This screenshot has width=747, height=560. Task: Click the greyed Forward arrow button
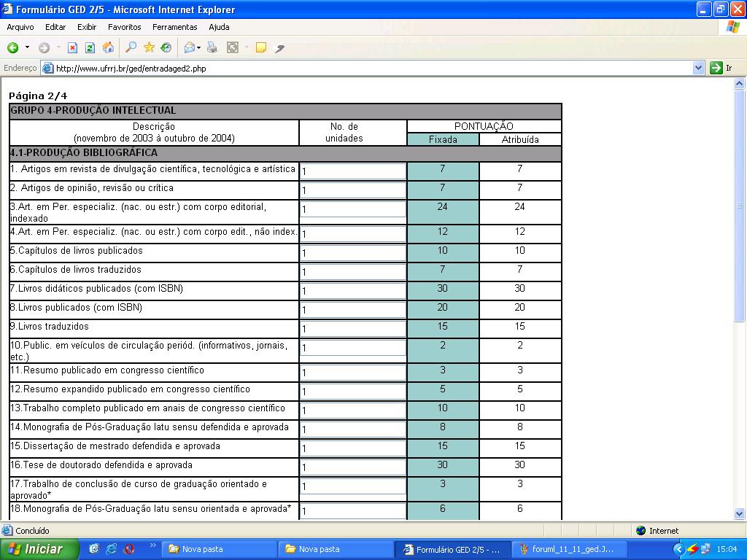pyautogui.click(x=44, y=47)
